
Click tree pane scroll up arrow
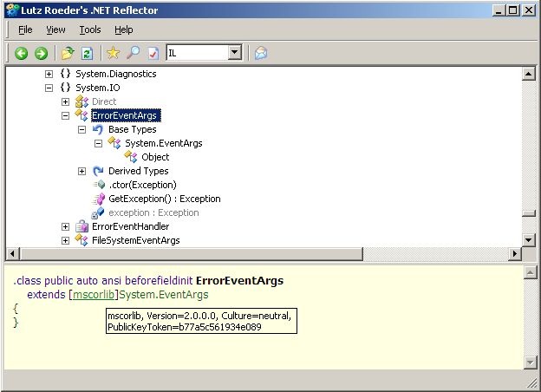click(x=529, y=74)
